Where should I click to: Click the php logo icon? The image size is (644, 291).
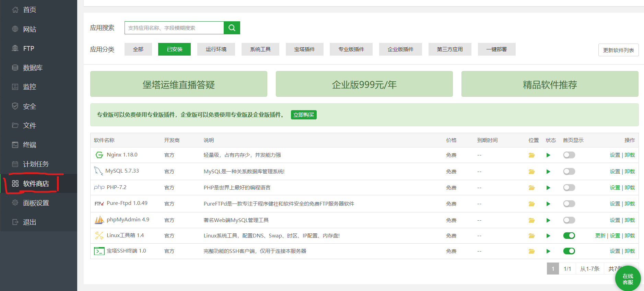point(99,187)
